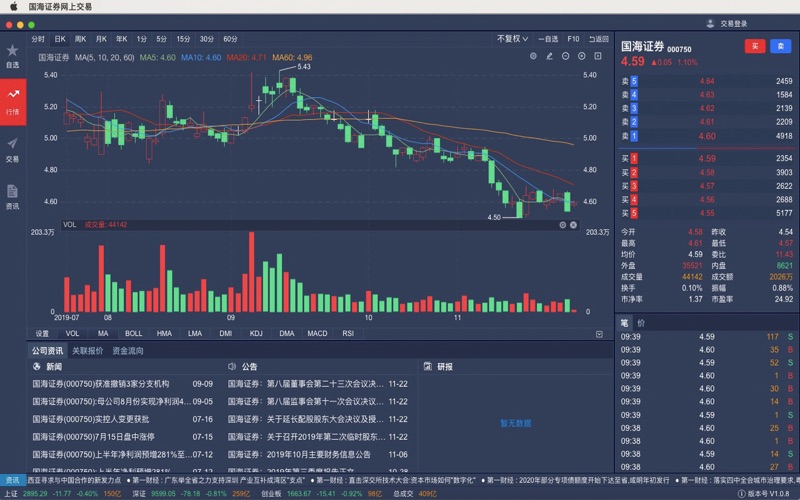The width and height of the screenshot is (800, 500).
Task: Click the red 买 buy button
Action: coord(755,46)
